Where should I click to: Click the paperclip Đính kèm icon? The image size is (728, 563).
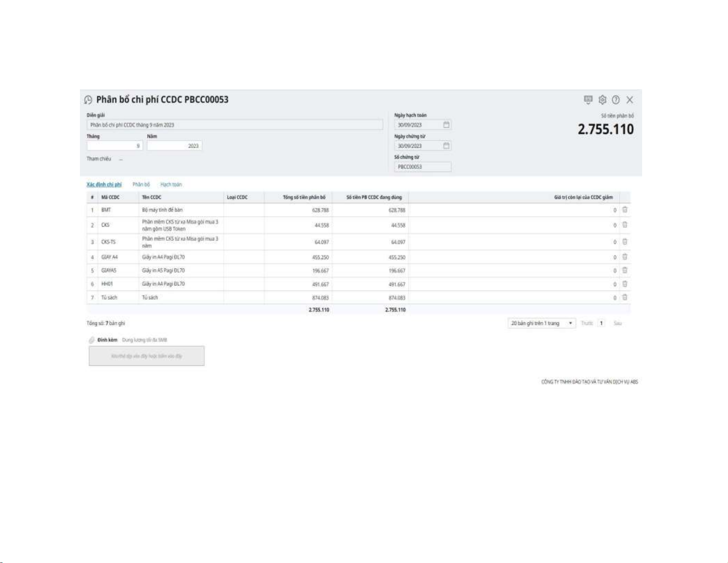point(92,340)
